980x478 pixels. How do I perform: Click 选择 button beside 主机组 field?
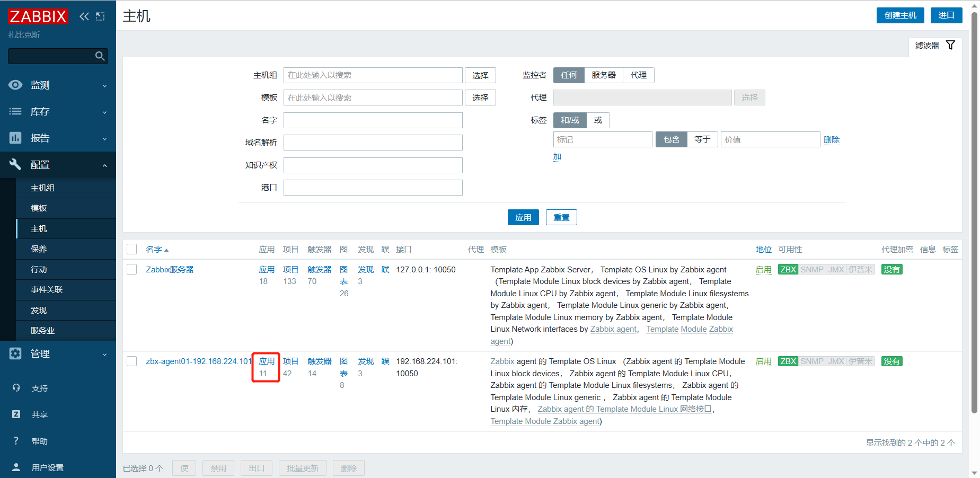(x=480, y=75)
